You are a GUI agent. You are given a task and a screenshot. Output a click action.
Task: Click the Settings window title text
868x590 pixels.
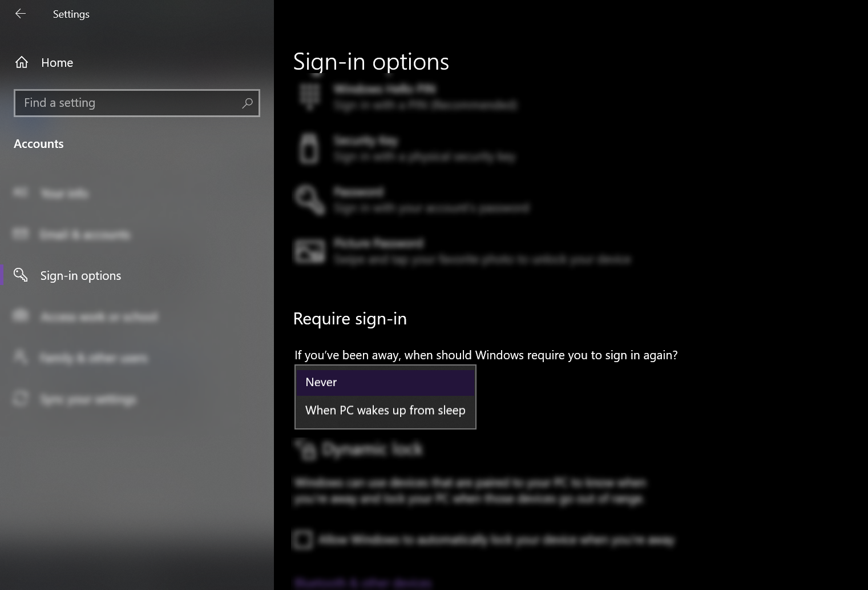(71, 14)
